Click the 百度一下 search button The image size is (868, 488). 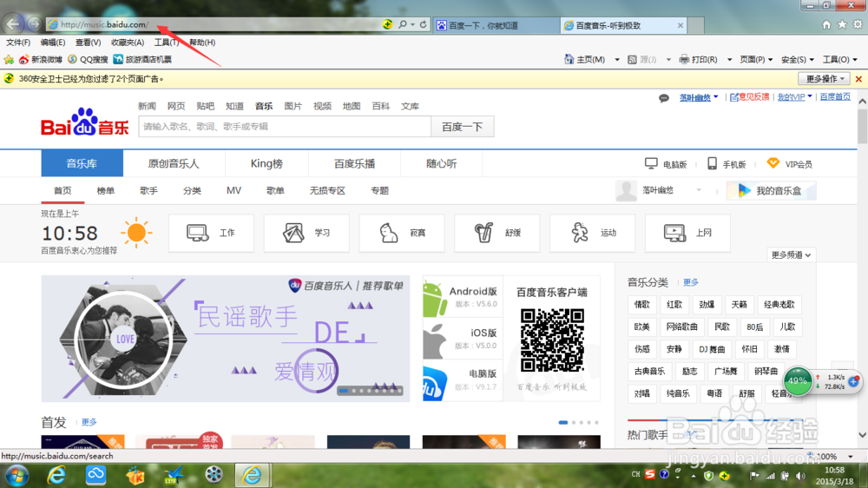463,126
